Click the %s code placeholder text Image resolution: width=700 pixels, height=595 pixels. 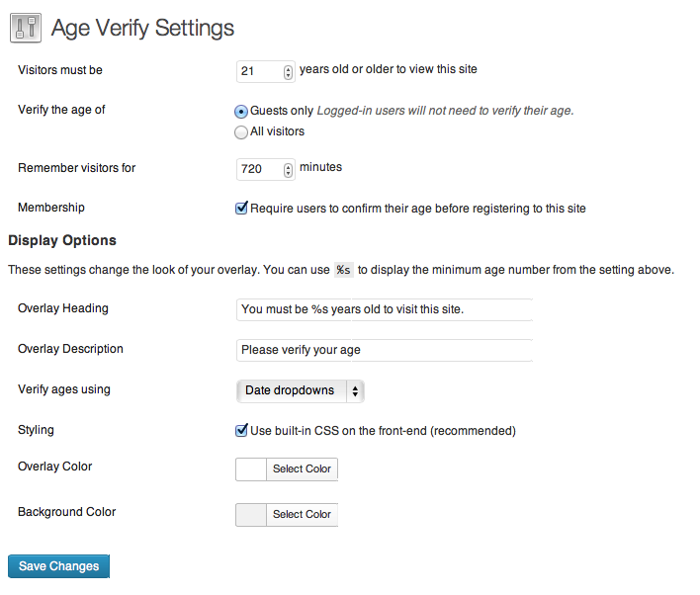(343, 270)
